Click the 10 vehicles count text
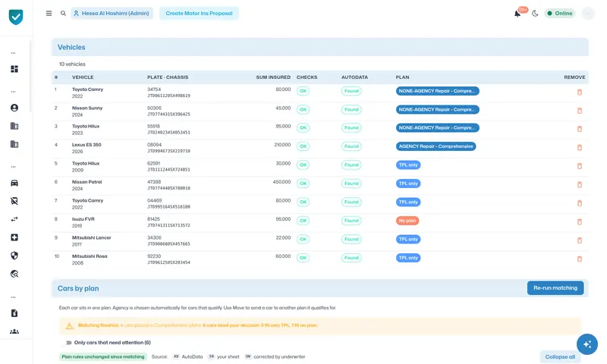607x364 pixels. [72, 64]
